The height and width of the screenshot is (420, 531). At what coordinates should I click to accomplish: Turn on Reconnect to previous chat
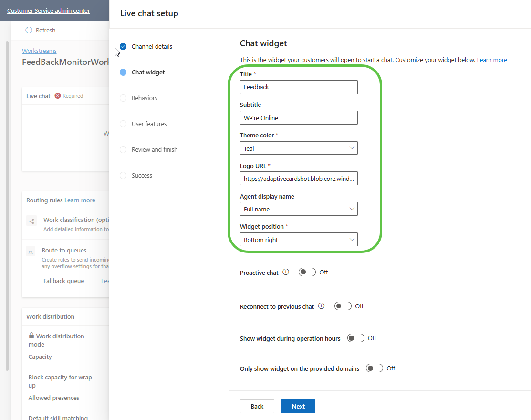click(343, 306)
